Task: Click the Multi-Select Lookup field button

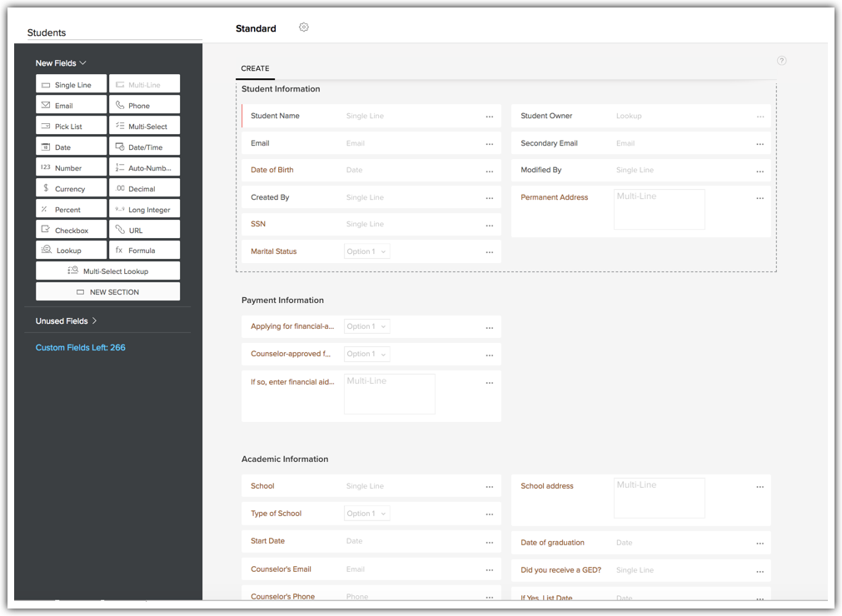Action: [x=107, y=271]
